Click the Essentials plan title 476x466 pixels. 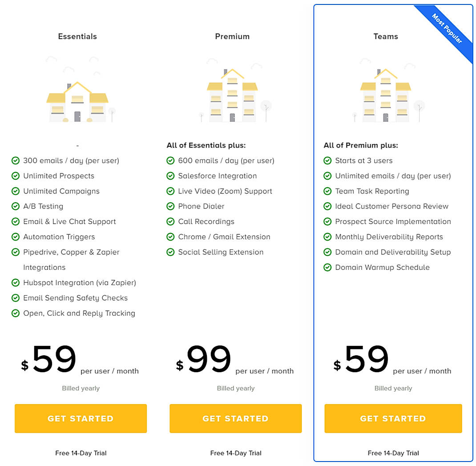point(77,36)
